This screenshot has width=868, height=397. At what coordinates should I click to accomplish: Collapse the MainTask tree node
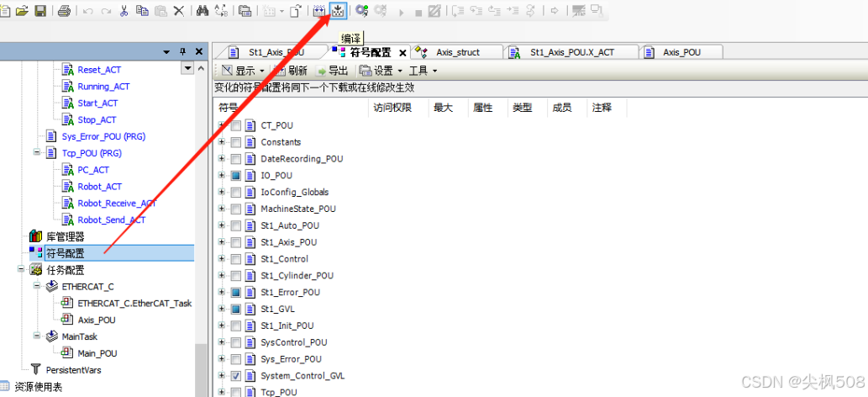[x=37, y=336]
